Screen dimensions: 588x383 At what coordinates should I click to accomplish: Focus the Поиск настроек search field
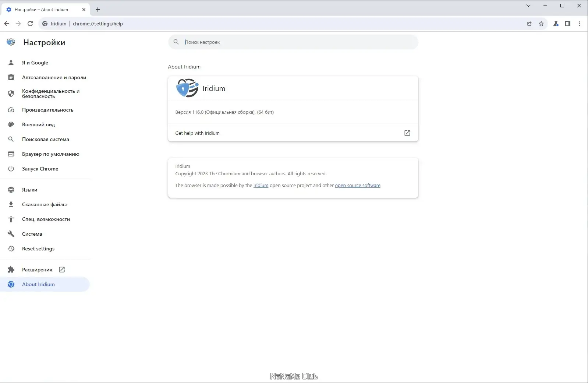click(293, 42)
